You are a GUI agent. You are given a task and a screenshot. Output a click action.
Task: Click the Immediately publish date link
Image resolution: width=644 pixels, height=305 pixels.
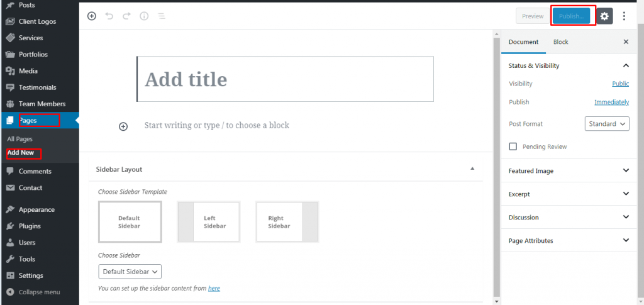[611, 103]
